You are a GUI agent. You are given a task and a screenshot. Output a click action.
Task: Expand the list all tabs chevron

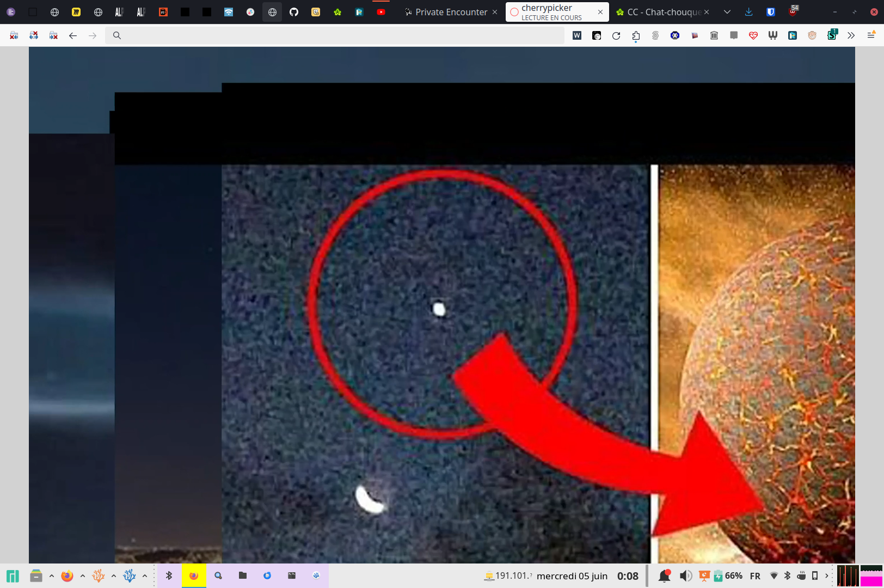[727, 12]
